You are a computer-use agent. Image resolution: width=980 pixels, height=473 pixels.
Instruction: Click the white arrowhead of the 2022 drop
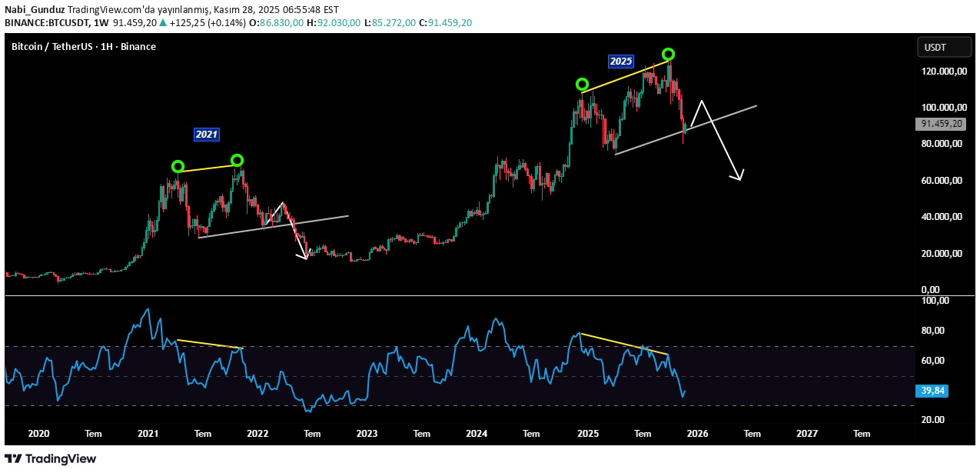coord(305,256)
